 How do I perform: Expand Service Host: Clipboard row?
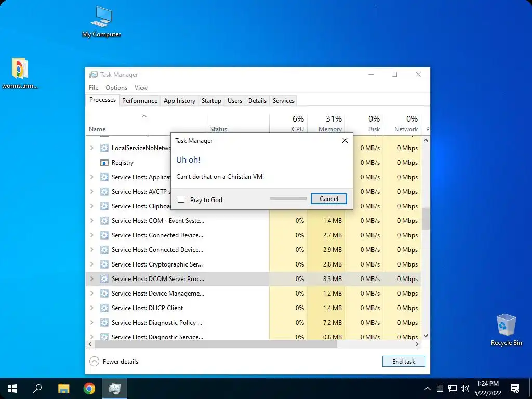tap(91, 206)
